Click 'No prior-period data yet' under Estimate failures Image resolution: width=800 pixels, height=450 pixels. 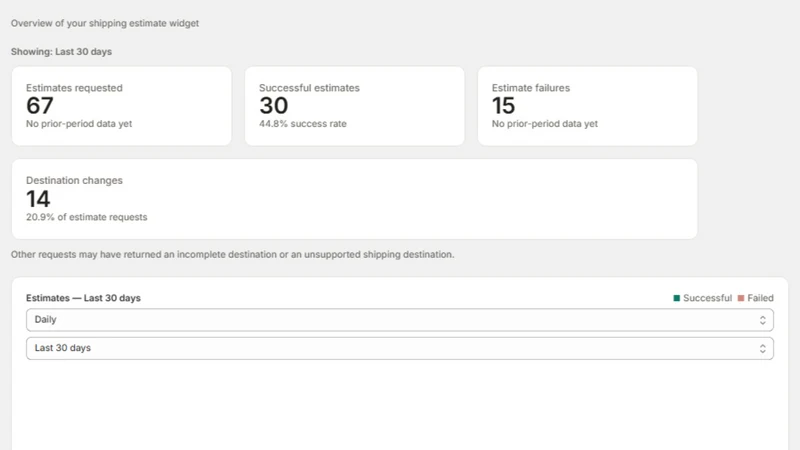pyautogui.click(x=545, y=124)
